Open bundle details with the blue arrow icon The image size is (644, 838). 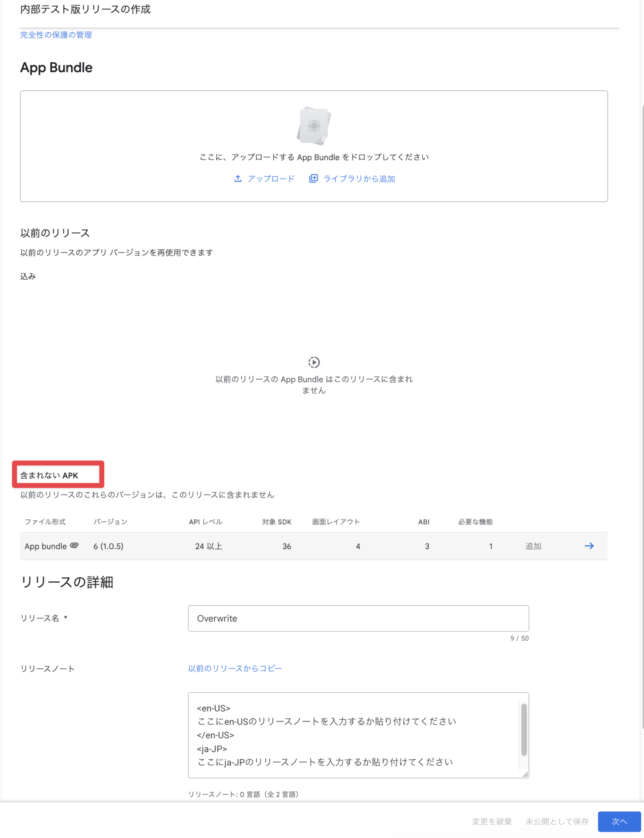tap(589, 546)
